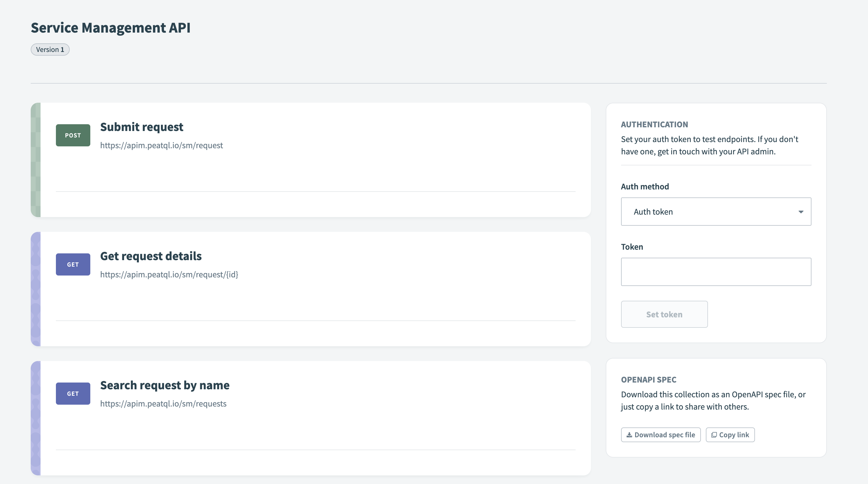Viewport: 868px width, 484px height.
Task: Click the Download spec file button
Action: (x=660, y=435)
